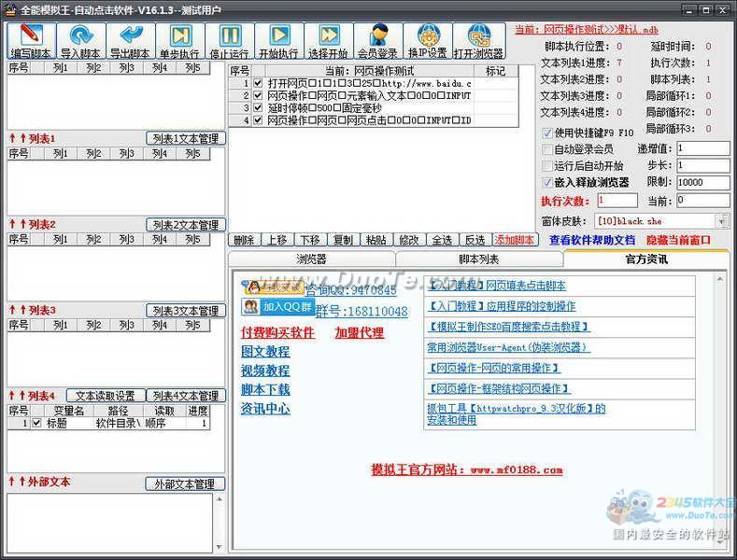Open the 窗体皮肤 skin dropdown
This screenshot has width=737, height=560.
[x=722, y=221]
